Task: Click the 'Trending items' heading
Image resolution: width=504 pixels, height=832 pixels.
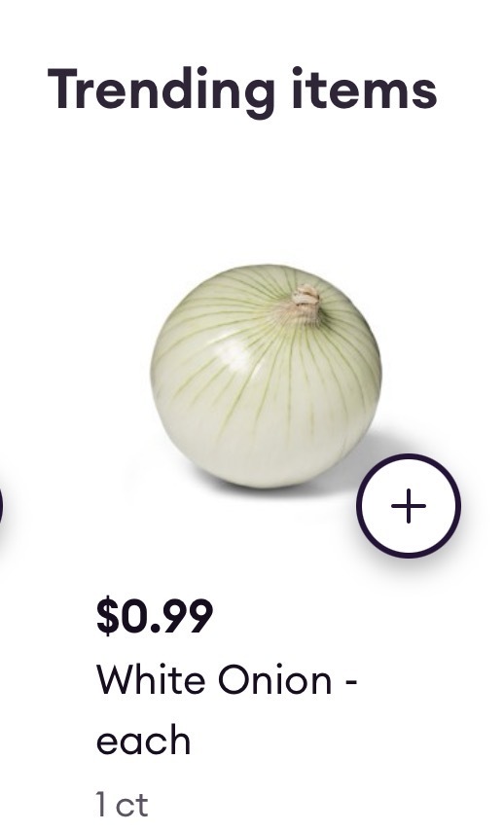Action: click(242, 90)
